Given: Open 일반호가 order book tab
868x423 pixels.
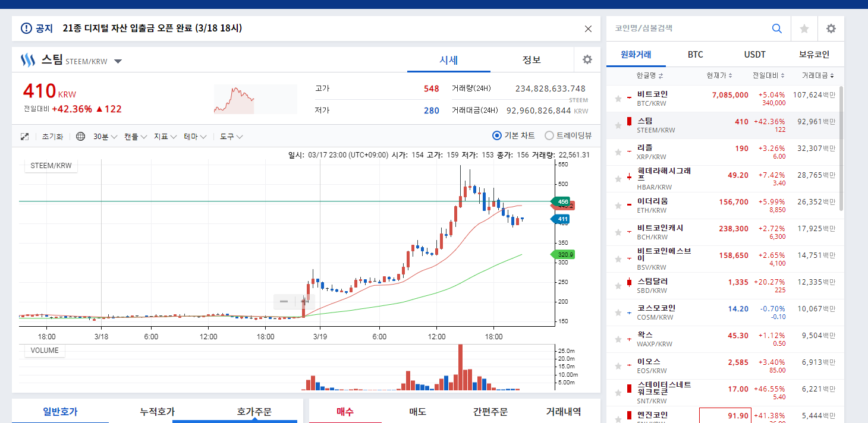Looking at the screenshot, I should pyautogui.click(x=60, y=411).
